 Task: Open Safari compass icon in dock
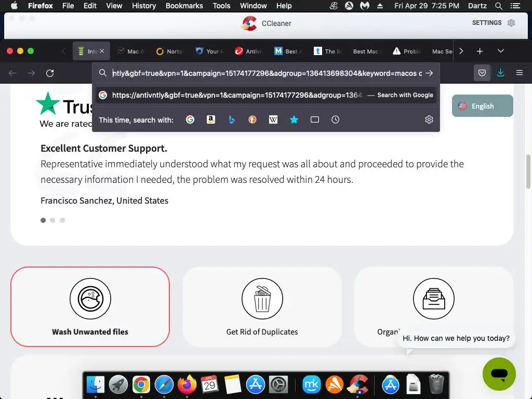coord(164,385)
